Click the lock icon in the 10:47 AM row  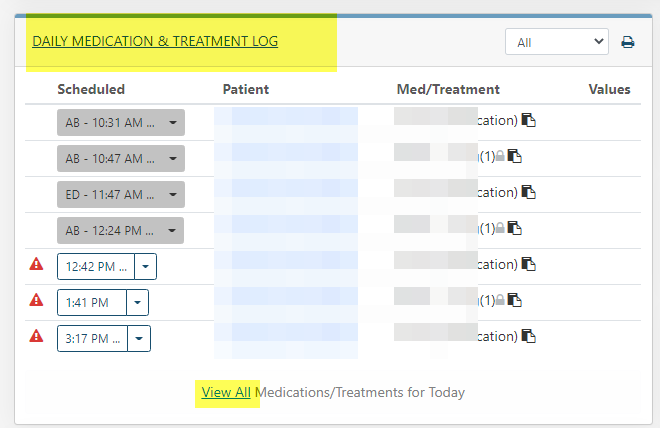(x=501, y=157)
